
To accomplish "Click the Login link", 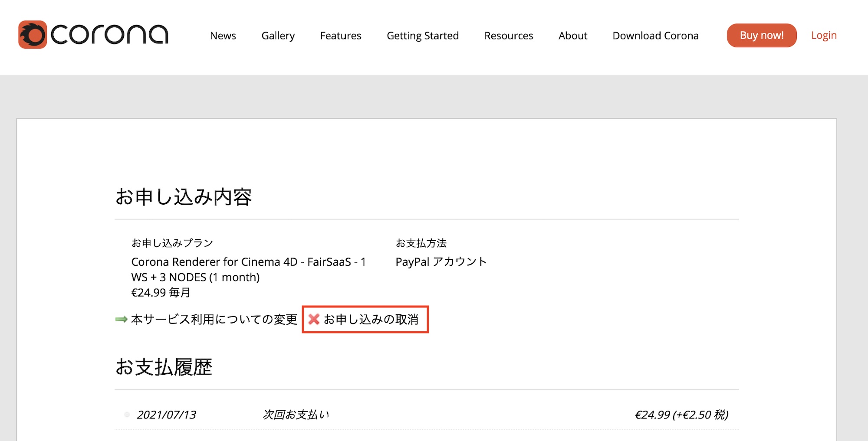I will point(823,36).
